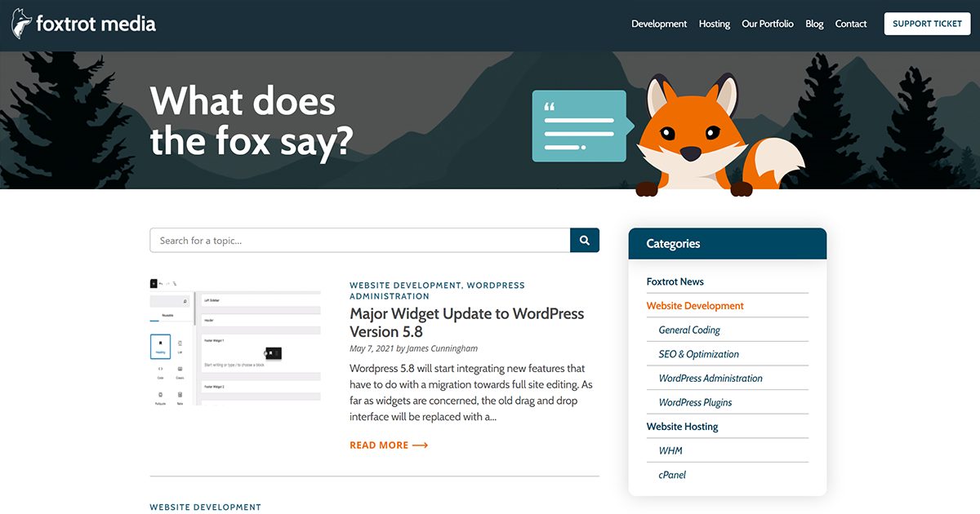The width and height of the screenshot is (980, 514).
Task: Click the speech bubble quote graphic
Action: [x=578, y=124]
